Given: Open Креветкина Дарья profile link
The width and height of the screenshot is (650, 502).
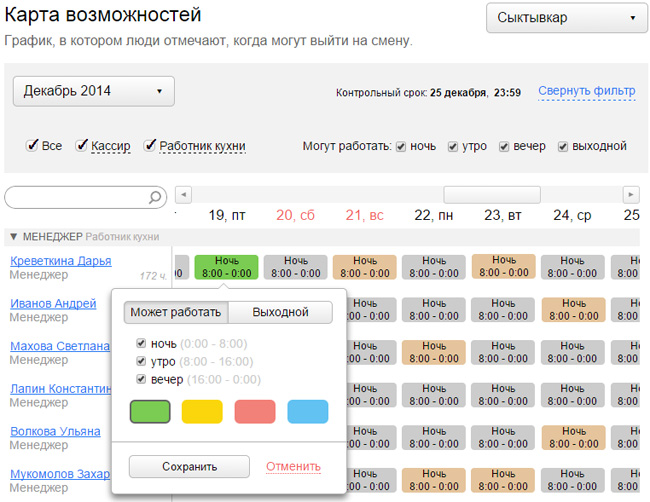Looking at the screenshot, I should pyautogui.click(x=61, y=261).
